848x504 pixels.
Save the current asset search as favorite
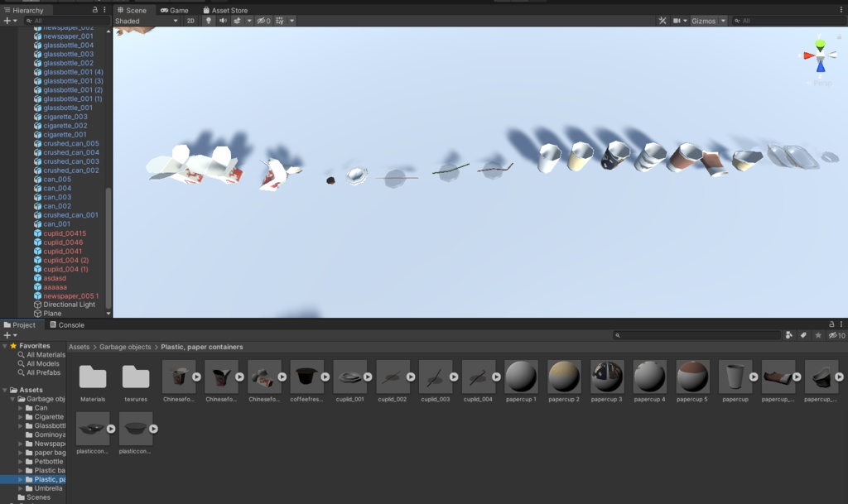point(818,335)
